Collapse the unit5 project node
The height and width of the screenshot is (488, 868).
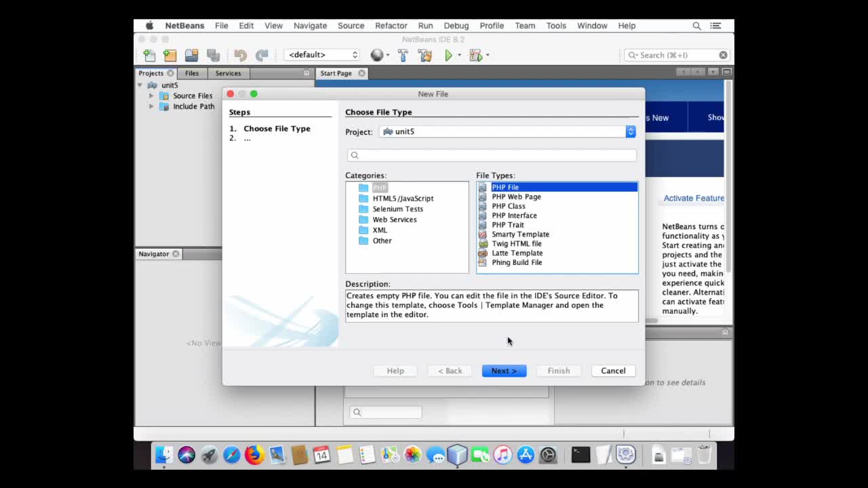coord(140,85)
